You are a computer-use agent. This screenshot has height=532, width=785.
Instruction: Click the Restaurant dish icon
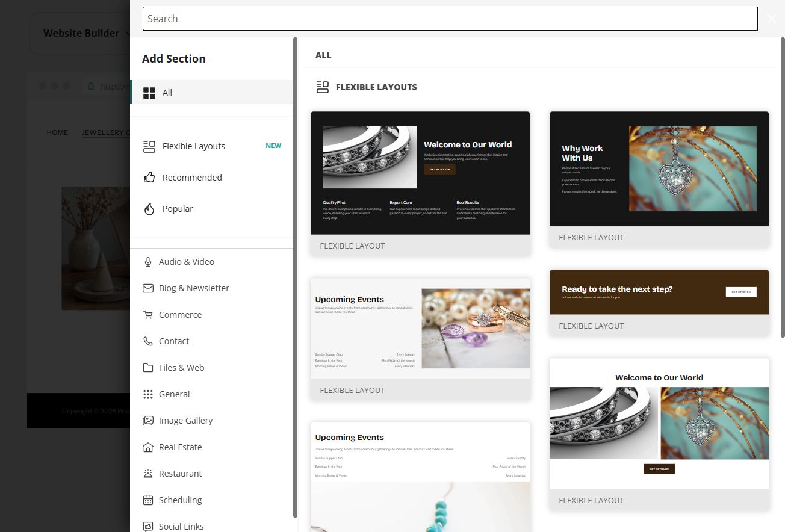click(148, 474)
